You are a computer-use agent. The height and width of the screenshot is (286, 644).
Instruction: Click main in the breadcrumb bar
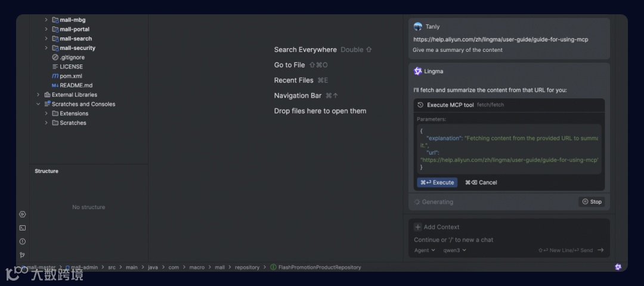click(131, 267)
